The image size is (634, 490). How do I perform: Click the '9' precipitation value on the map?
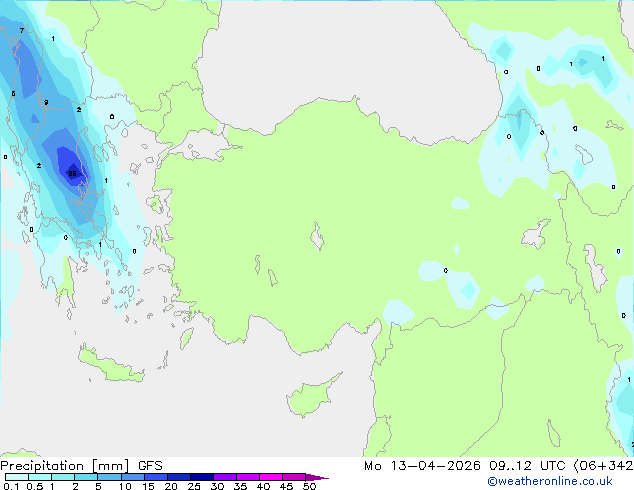click(46, 102)
